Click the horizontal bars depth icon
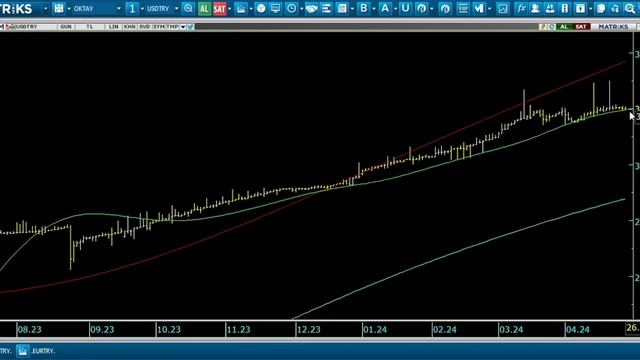The width and height of the screenshot is (640, 360). (x=326, y=8)
